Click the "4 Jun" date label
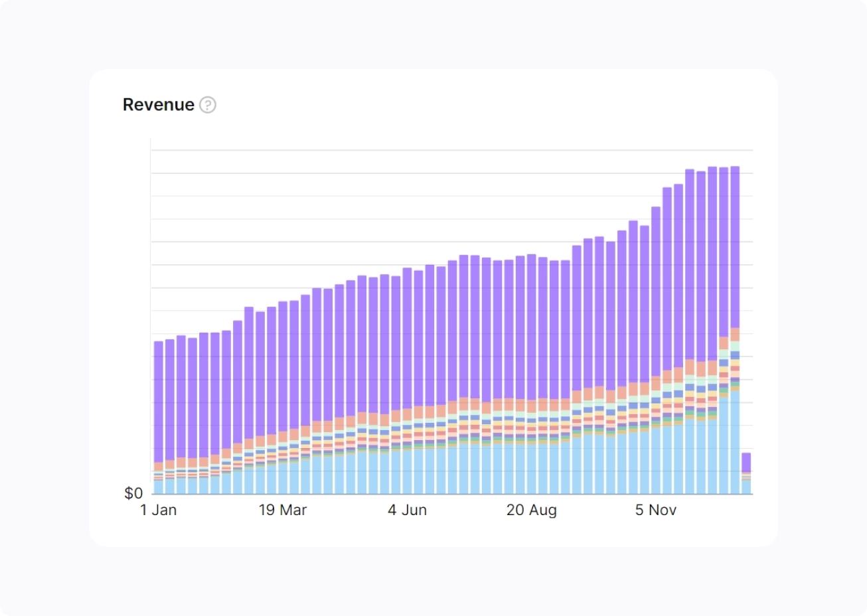 (407, 510)
